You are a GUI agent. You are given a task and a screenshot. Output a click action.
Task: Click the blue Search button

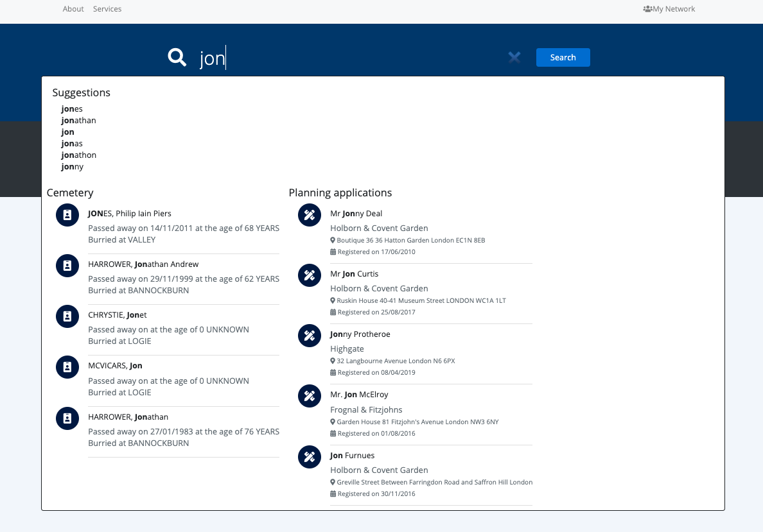563,57
